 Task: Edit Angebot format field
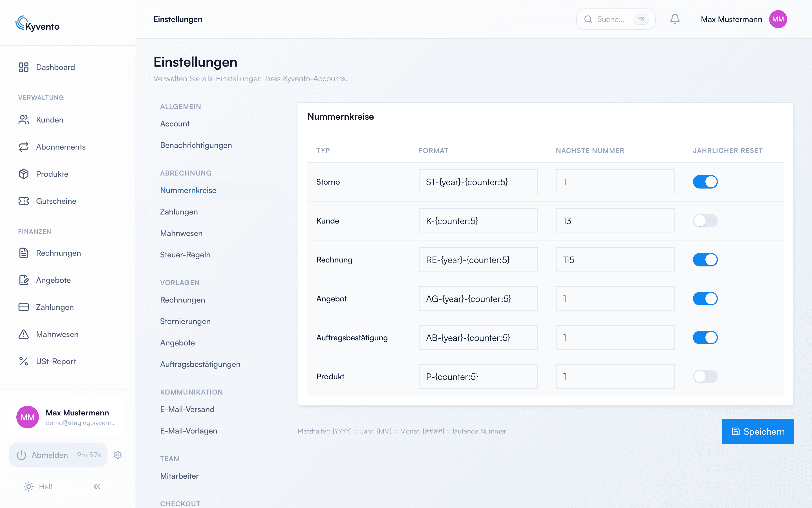478,299
